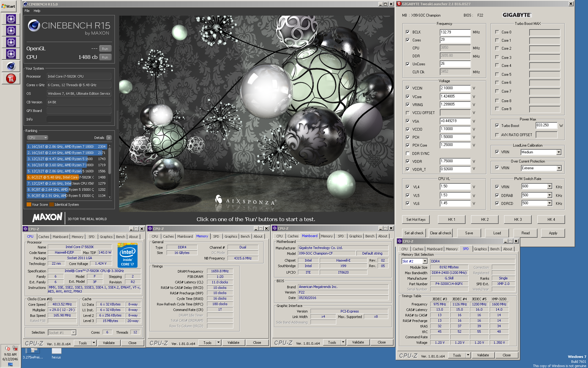588x368 pixels.
Task: Open the Windows Start button
Action: coord(8,6)
